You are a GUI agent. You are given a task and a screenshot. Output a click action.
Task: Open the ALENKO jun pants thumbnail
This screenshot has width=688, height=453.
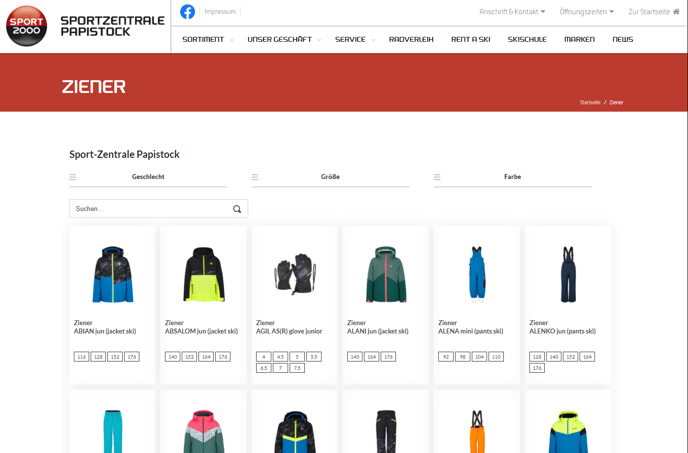[568, 274]
